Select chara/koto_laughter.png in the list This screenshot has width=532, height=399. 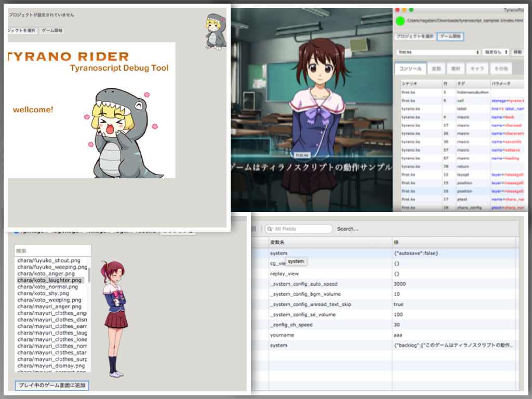49,280
